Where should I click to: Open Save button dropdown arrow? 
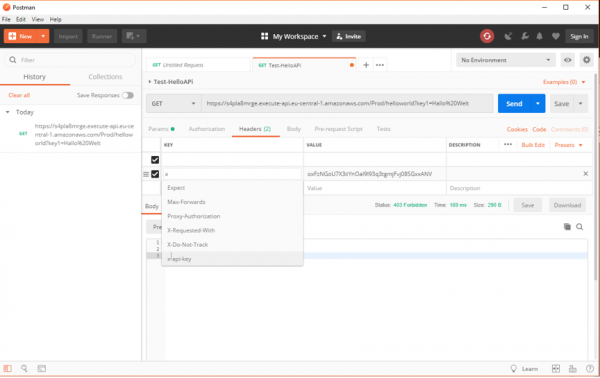tap(580, 104)
